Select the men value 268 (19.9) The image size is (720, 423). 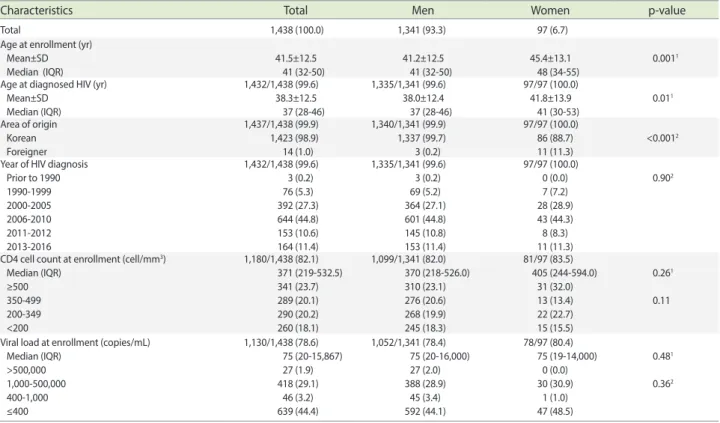pyautogui.click(x=425, y=315)
